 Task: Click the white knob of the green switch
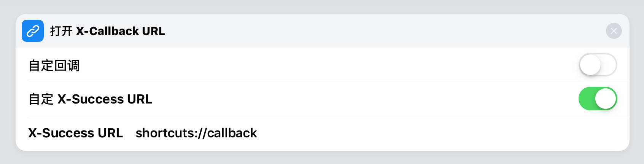[606, 99]
